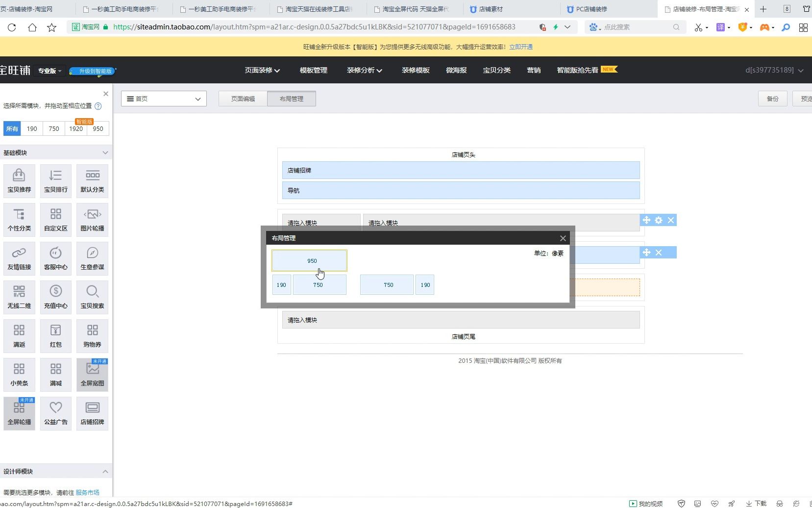812x508 pixels.
Task: Close the left module sidebar panel
Action: 106,94
